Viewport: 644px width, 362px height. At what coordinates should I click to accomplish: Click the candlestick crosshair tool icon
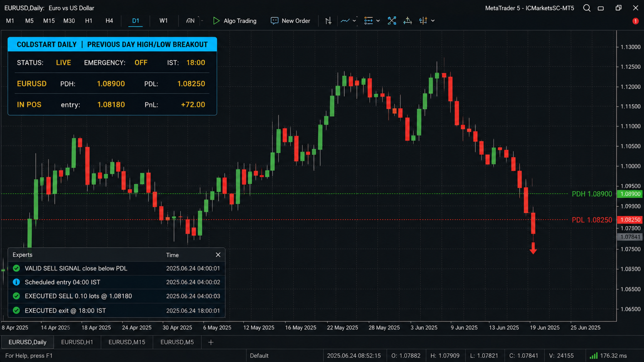pyautogui.click(x=423, y=21)
